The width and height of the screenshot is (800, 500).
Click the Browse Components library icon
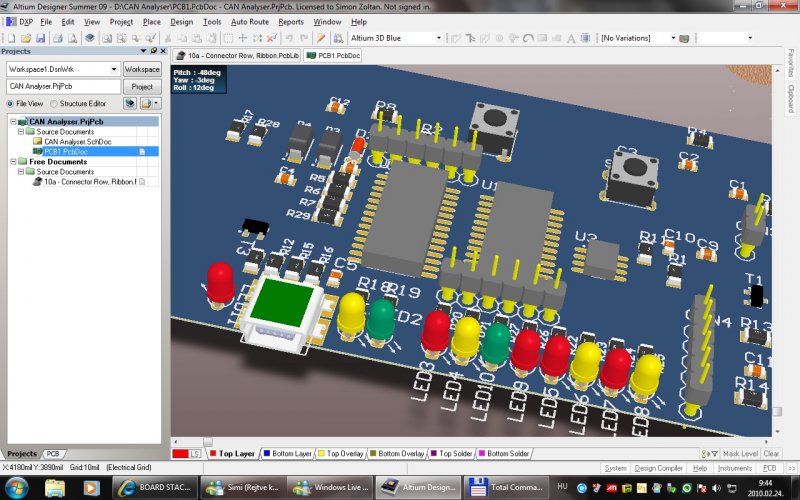coord(338,38)
